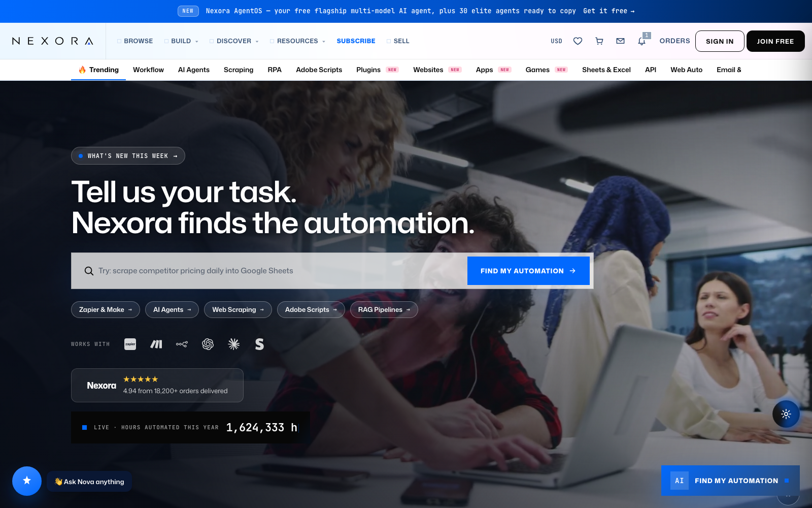This screenshot has width=812, height=508.
Task: Select the AI Agents category tab
Action: tap(194, 70)
